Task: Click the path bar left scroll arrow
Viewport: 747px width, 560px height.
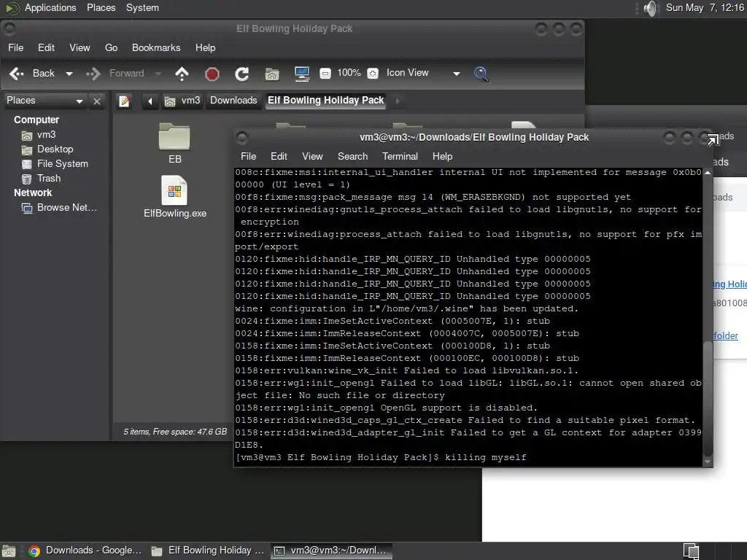Action: tap(150, 101)
